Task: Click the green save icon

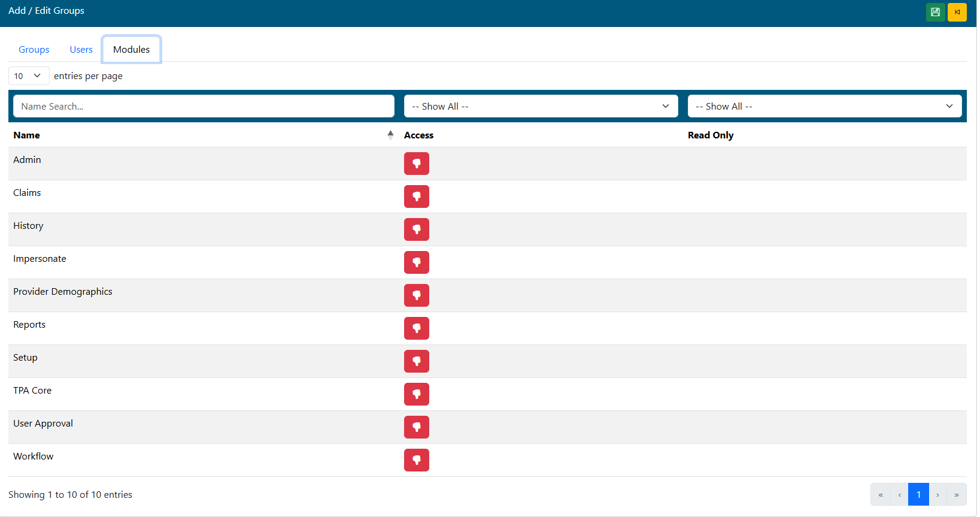Action: (935, 12)
